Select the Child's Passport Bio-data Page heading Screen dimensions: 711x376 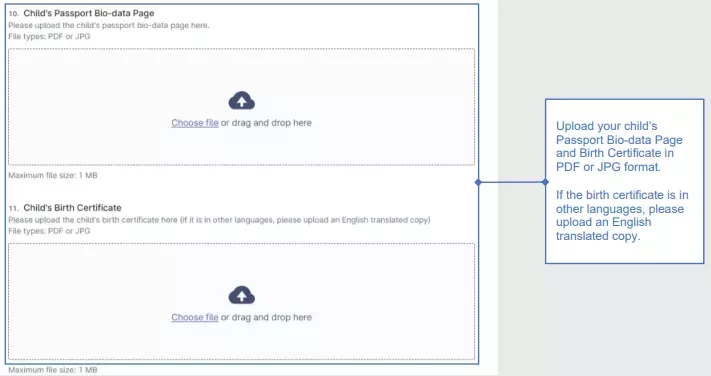[89, 13]
